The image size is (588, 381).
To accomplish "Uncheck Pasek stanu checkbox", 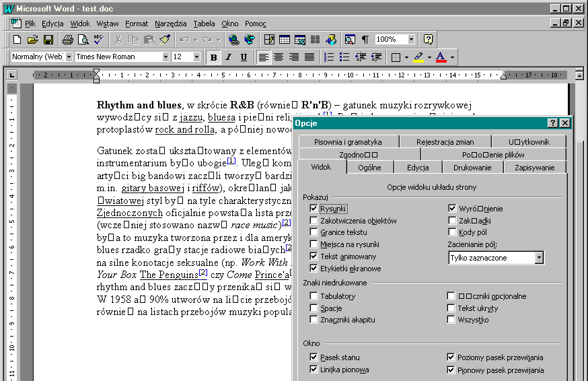I will [314, 357].
